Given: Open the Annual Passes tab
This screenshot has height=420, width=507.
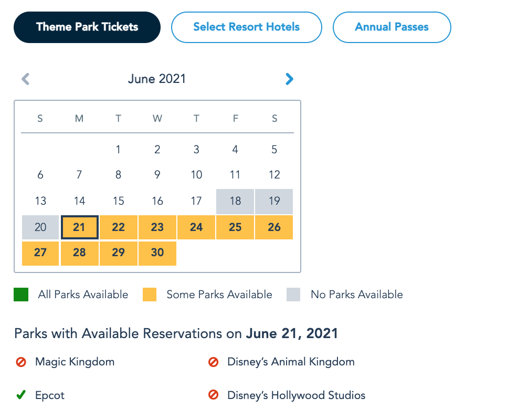Looking at the screenshot, I should pos(392,27).
